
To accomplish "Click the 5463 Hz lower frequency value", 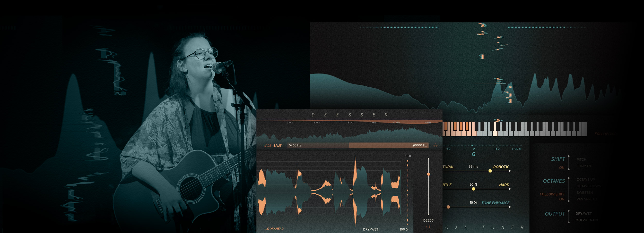I will [295, 145].
